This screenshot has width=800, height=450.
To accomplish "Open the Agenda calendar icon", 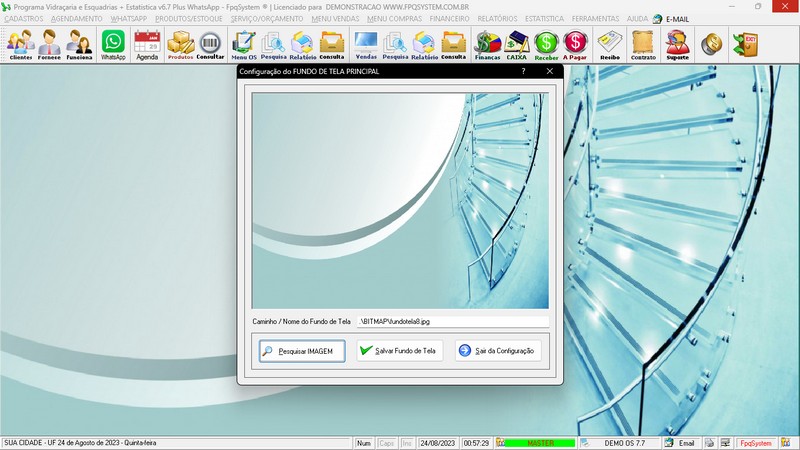I will click(147, 45).
